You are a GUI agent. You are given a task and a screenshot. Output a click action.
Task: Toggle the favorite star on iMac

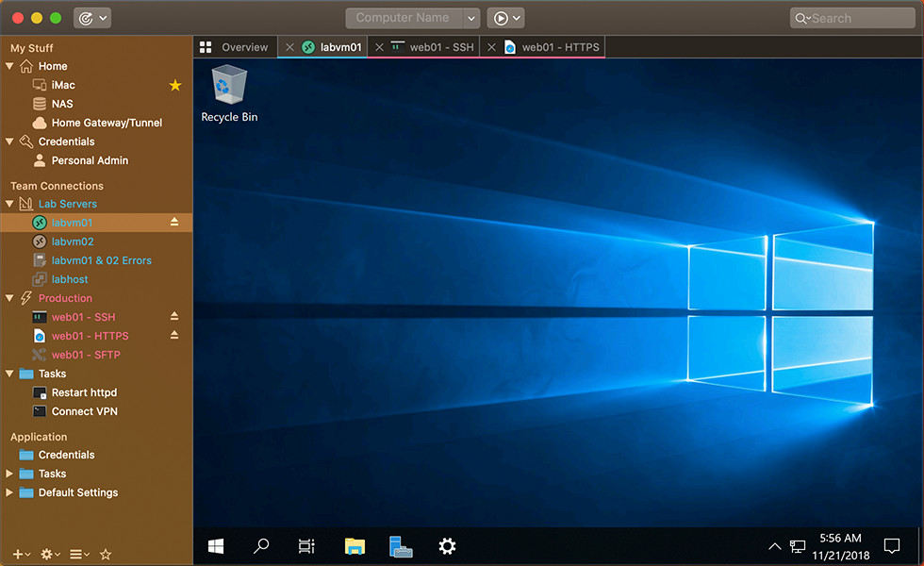pyautogui.click(x=175, y=86)
